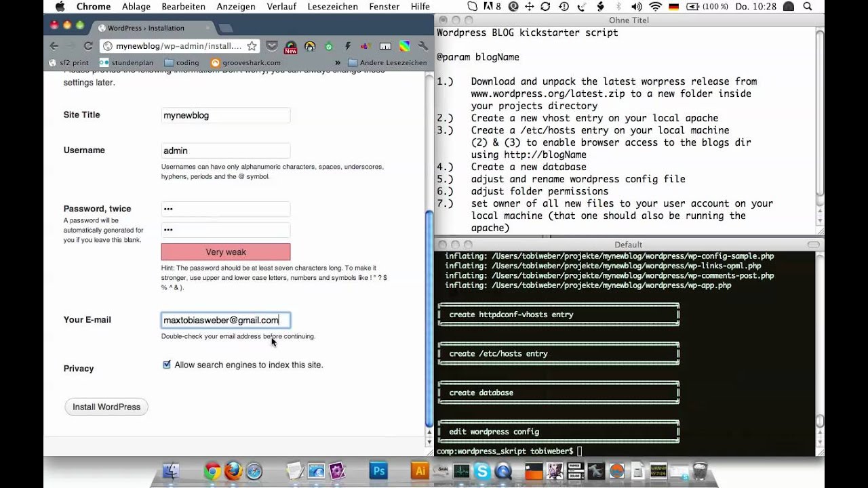Click the Very weak strength indicator
Viewport: 868px width, 488px height.
(226, 252)
